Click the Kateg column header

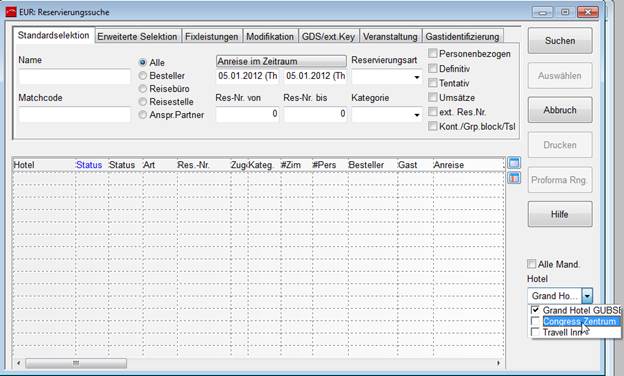[x=264, y=165]
